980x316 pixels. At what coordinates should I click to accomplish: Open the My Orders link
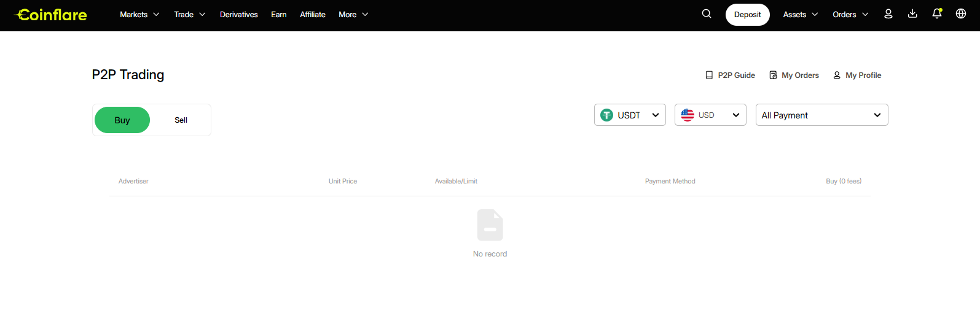[x=794, y=75]
